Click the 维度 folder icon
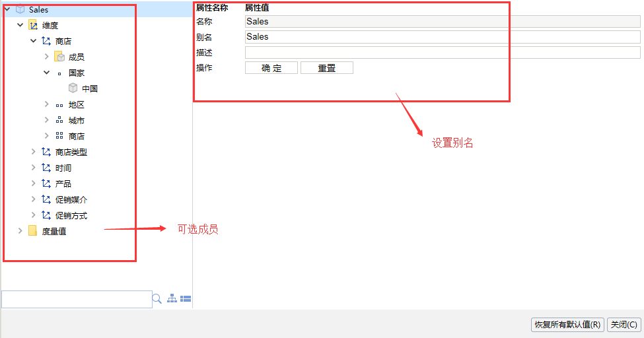The width and height of the screenshot is (644, 338). 33,25
